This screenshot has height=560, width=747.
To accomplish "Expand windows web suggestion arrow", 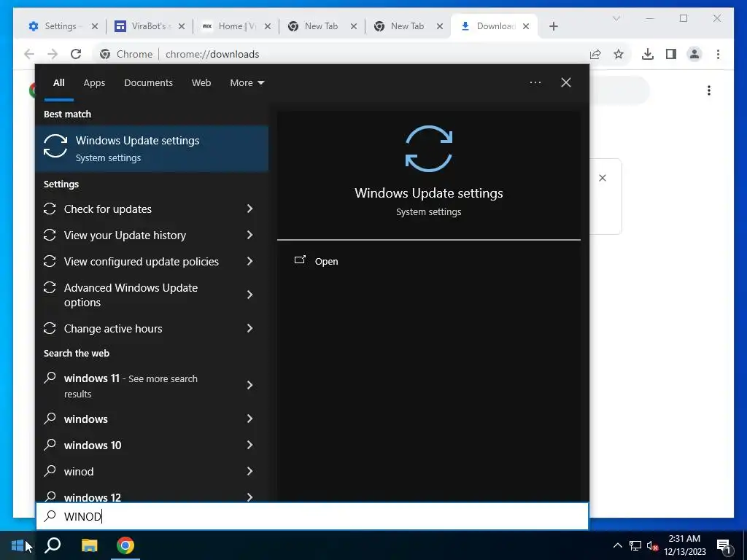I will 249,419.
